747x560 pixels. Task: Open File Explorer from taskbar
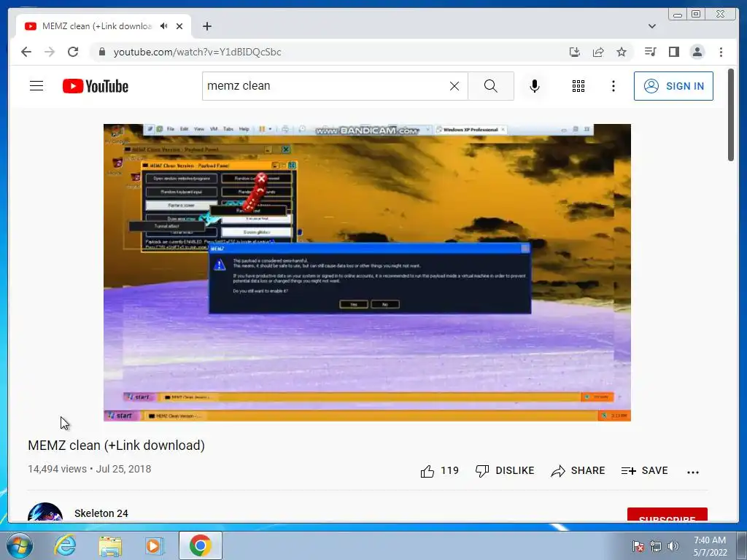[110, 545]
